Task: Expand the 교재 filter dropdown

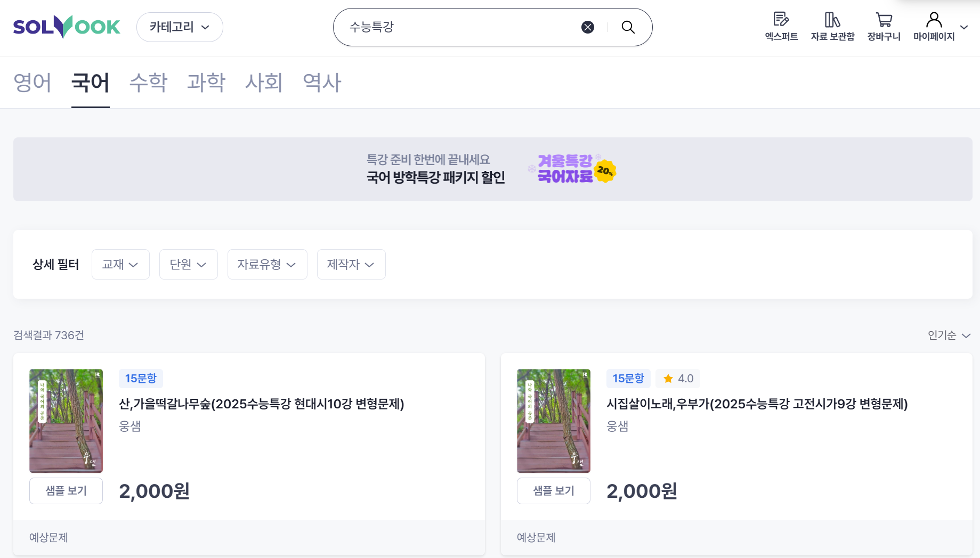Action: pos(120,264)
